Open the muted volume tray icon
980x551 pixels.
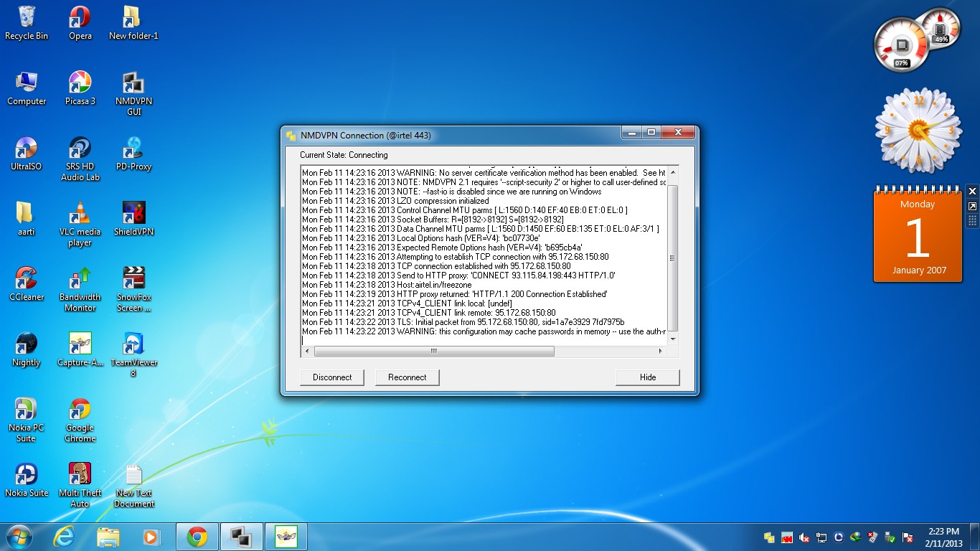(804, 537)
